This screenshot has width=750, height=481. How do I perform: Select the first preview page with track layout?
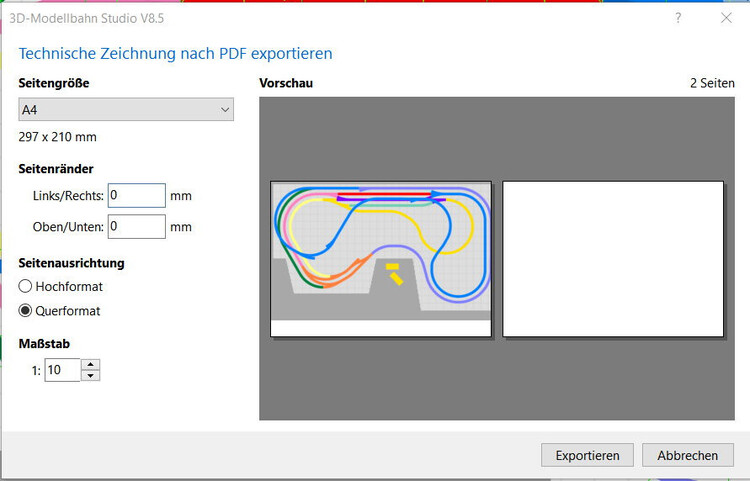381,259
